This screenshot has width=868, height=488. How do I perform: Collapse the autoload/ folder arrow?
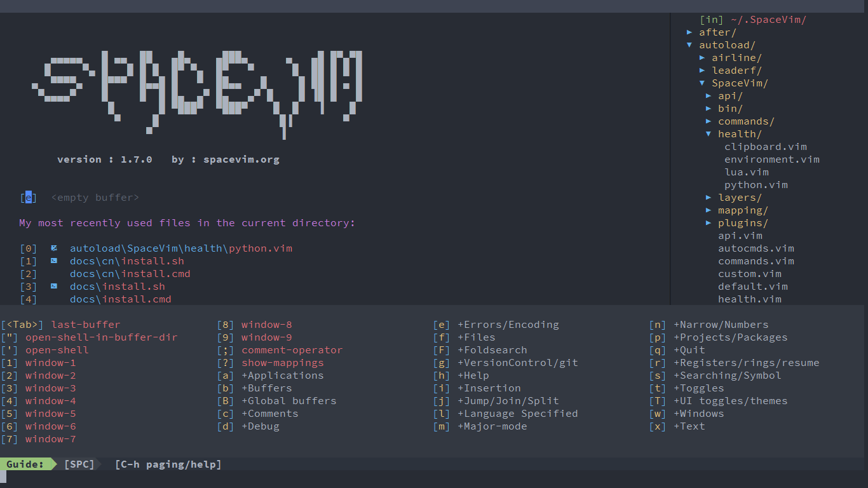[x=689, y=45]
